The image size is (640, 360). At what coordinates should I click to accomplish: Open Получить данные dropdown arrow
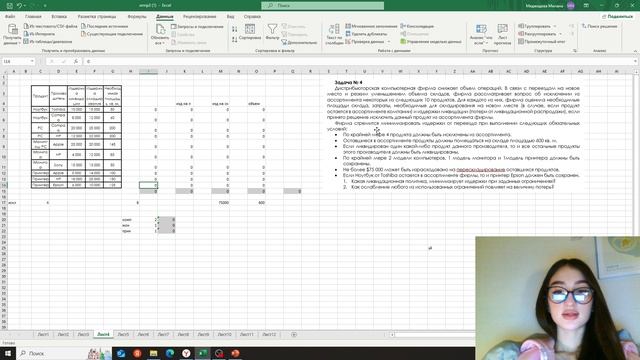pyautogui.click(x=19, y=43)
